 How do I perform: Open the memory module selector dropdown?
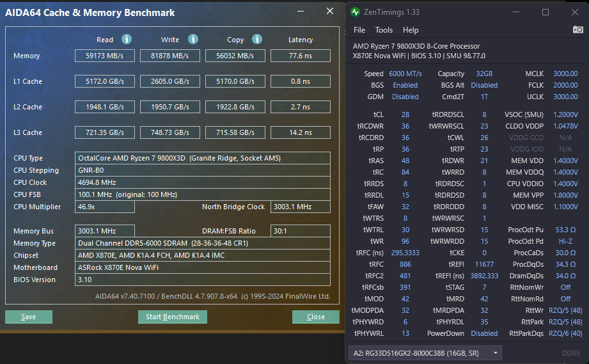pyautogui.click(x=425, y=352)
